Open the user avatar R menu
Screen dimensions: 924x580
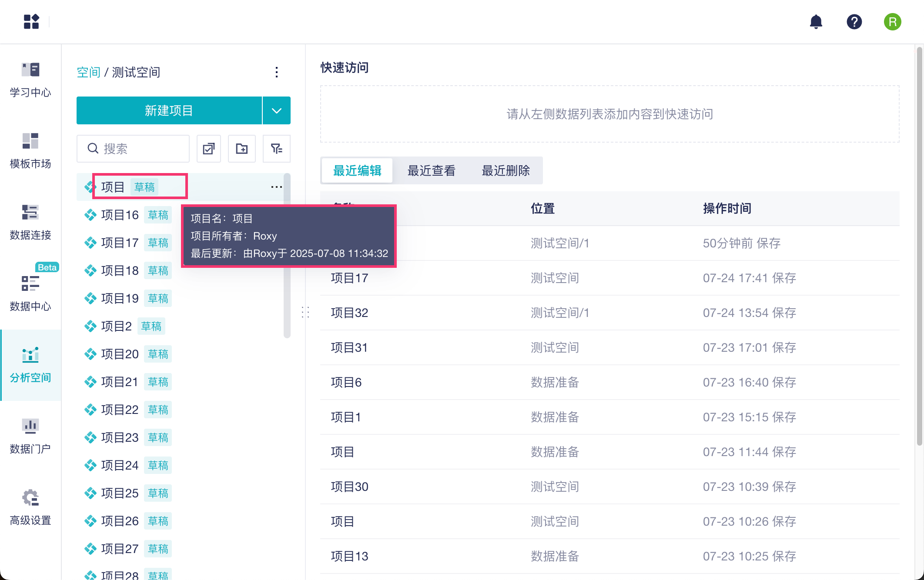click(892, 22)
